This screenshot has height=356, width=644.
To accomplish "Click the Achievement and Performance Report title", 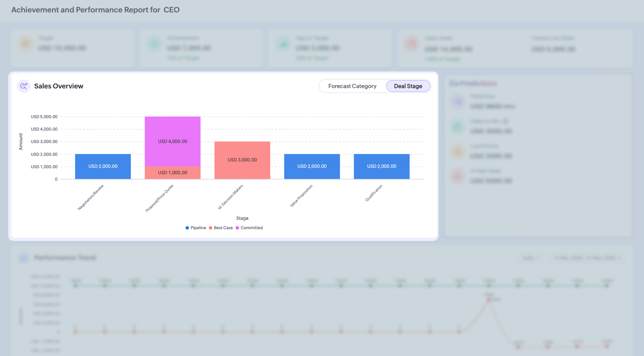I will 96,10.
